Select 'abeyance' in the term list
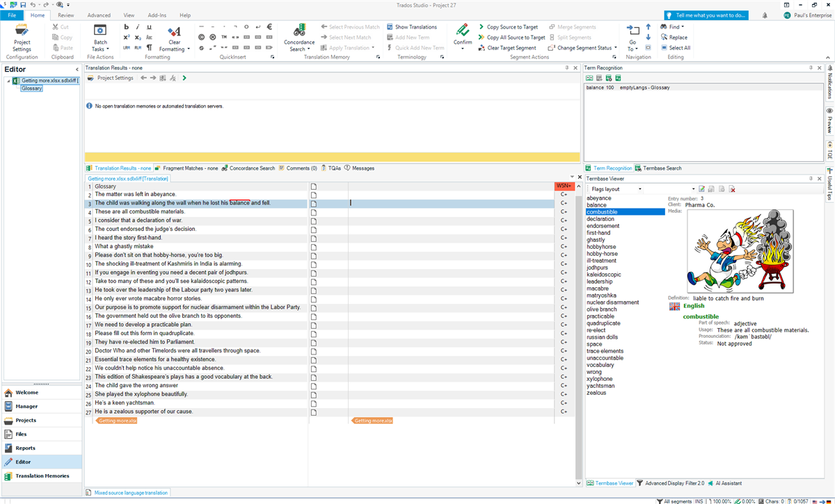The width and height of the screenshot is (835, 504). tap(599, 198)
